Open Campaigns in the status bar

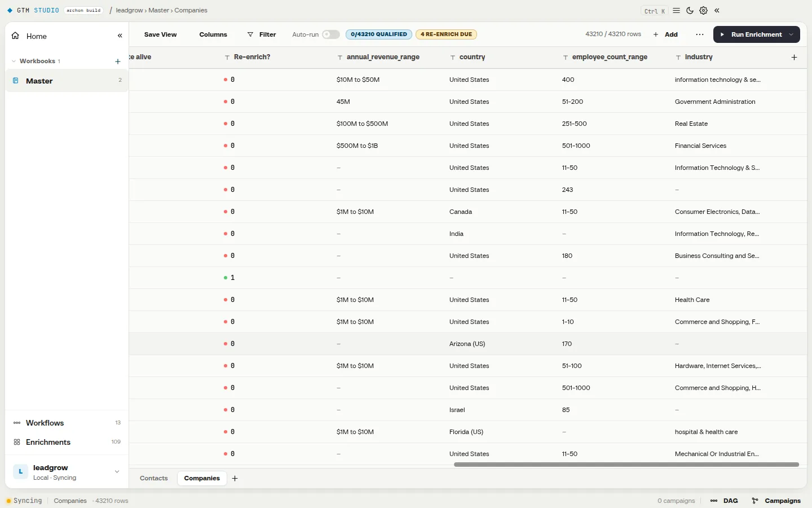coord(776,501)
